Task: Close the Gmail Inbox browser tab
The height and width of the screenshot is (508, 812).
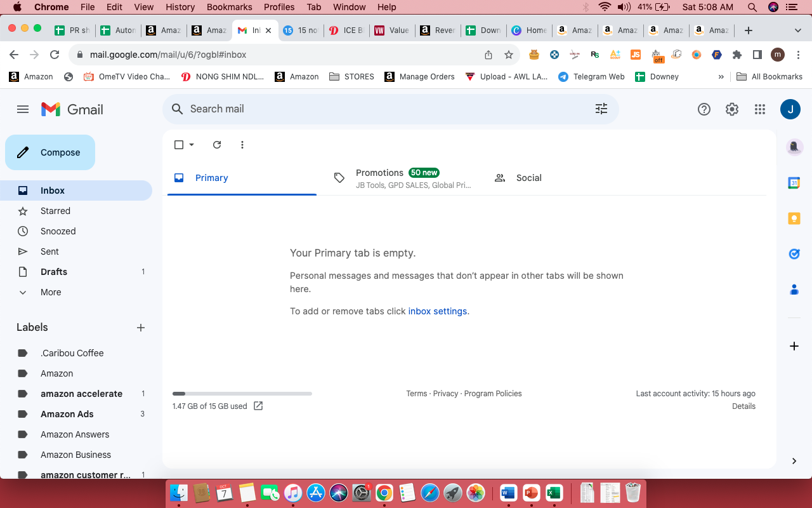Action: [x=268, y=30]
